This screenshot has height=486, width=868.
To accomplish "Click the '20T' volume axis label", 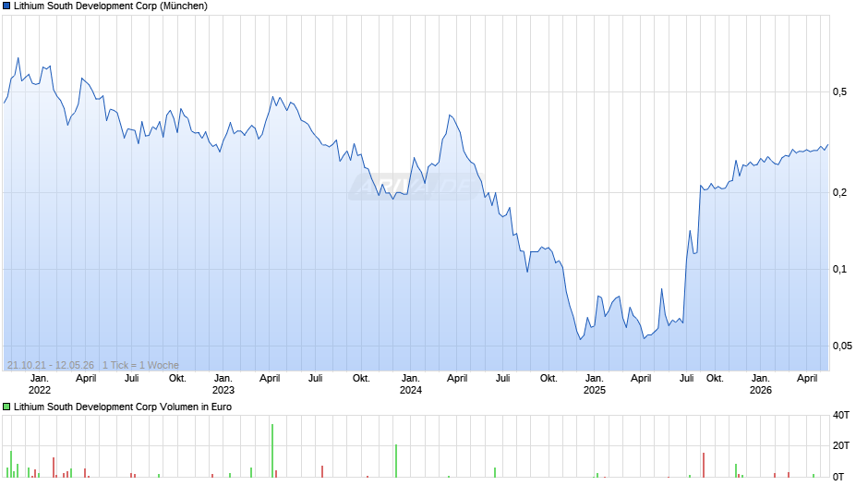I will (x=841, y=445).
